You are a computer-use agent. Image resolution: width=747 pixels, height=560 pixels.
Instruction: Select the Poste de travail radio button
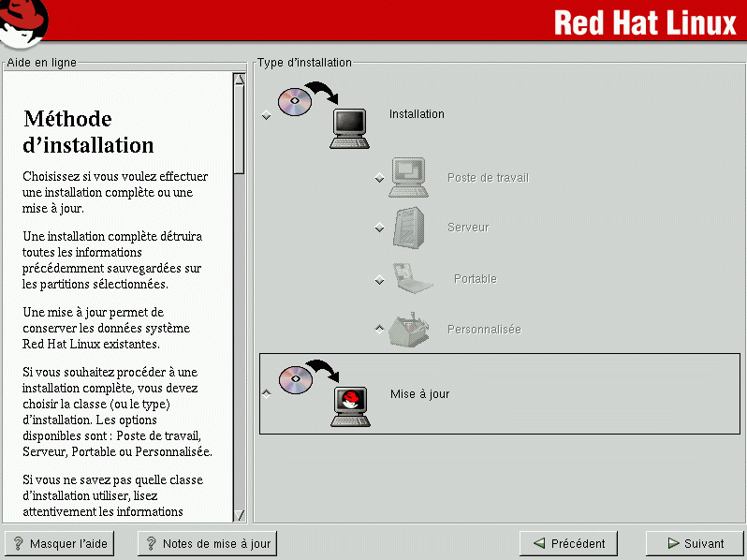(x=379, y=179)
